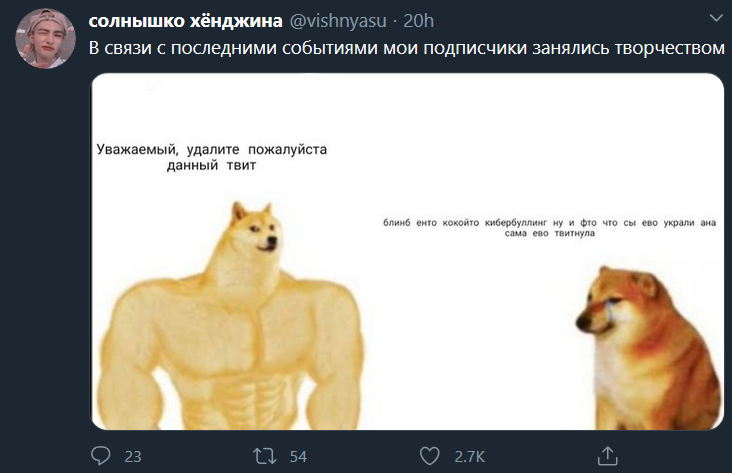The image size is (732, 473).
Task: Click the 2.7K likes count
Action: click(x=470, y=457)
